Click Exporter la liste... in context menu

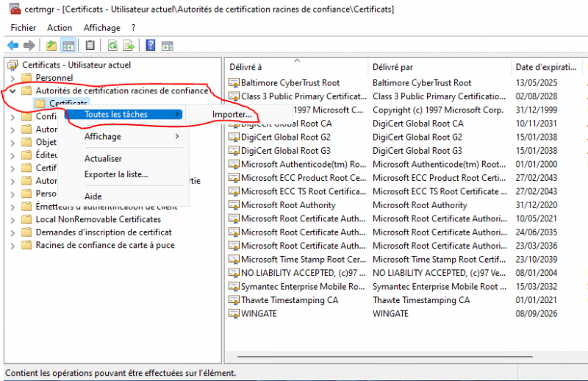(x=116, y=174)
